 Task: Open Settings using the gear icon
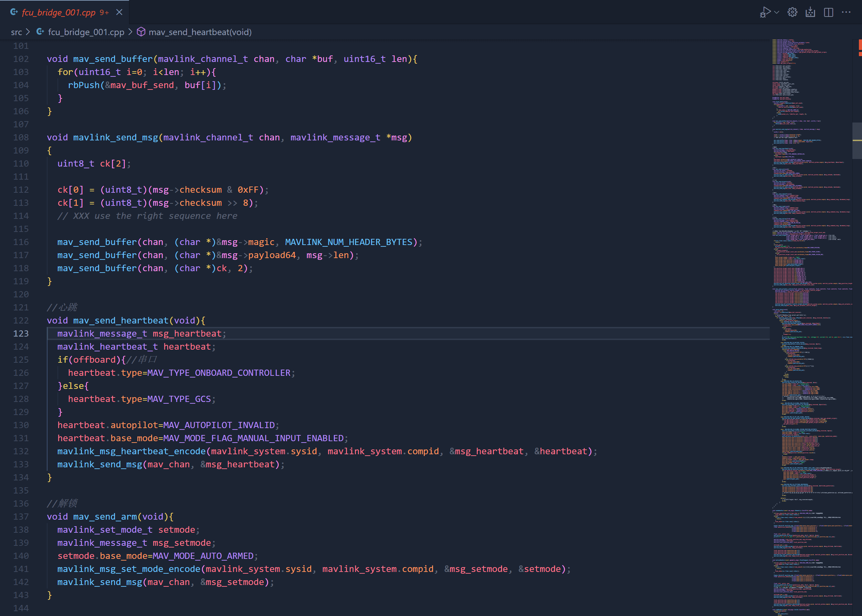792,12
